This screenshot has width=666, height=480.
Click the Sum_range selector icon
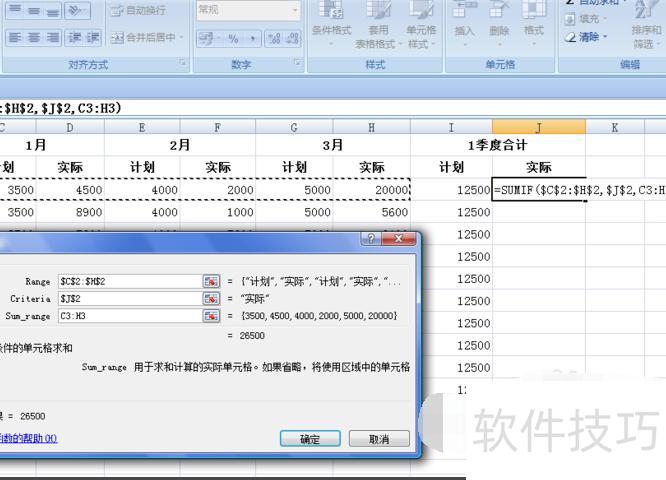[x=211, y=316]
